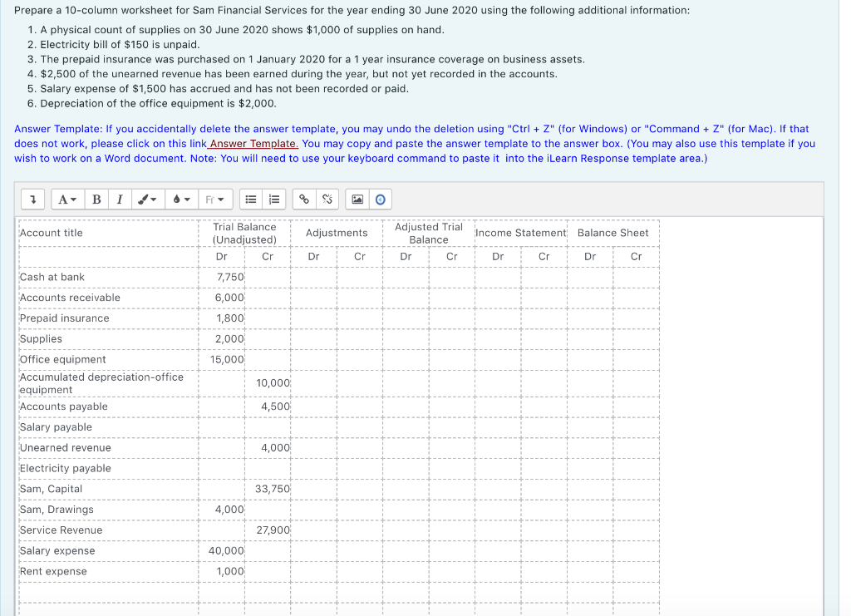Viewport: 851px width, 616px height.
Task: Open the text color brush dropdown
Action: (x=148, y=199)
